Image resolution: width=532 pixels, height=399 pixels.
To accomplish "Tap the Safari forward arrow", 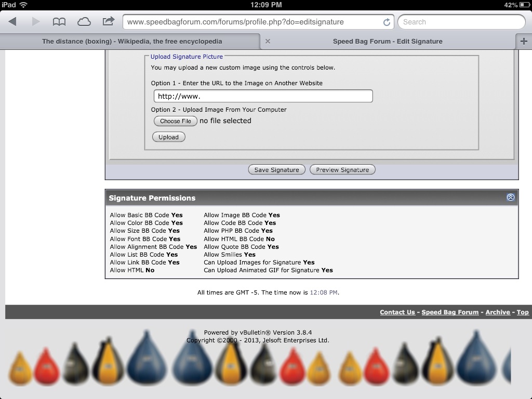I will [36, 22].
